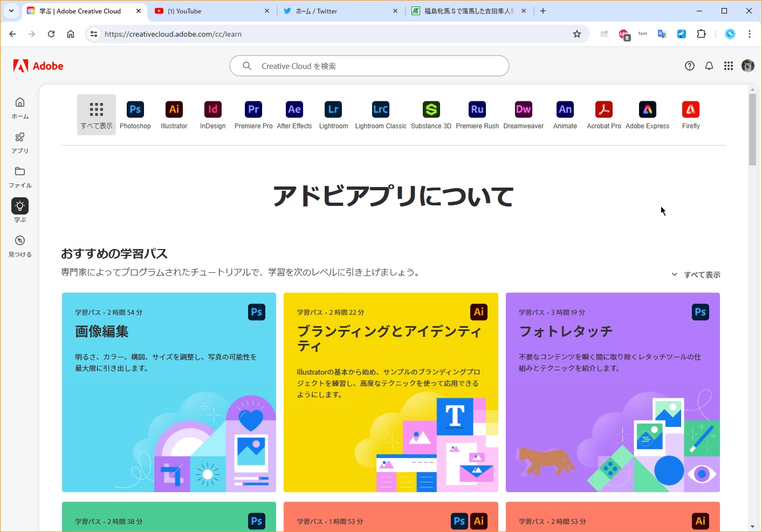This screenshot has height=532, width=762.
Task: Open Premiere Pro learning content
Action: pyautogui.click(x=253, y=115)
